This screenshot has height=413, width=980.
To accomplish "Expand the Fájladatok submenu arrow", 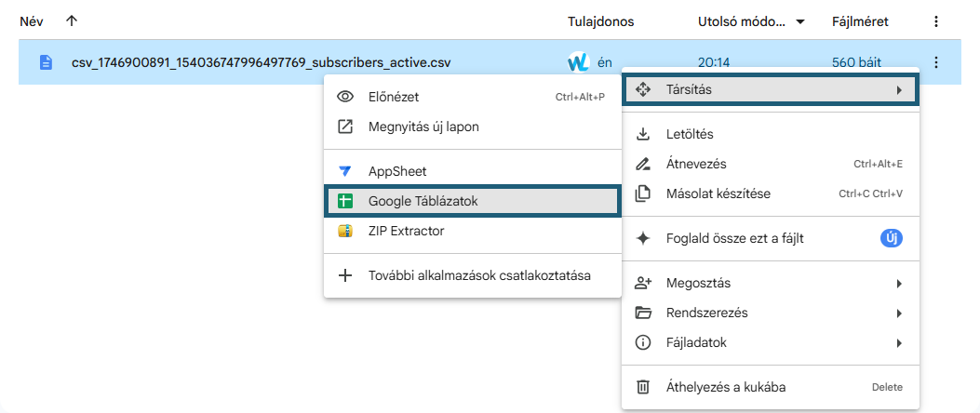I will (899, 343).
